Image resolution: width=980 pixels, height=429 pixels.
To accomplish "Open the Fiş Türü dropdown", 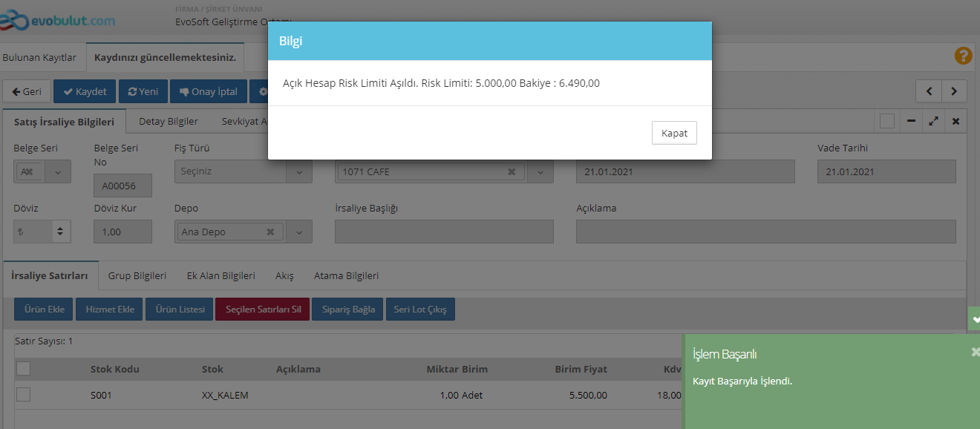I will 299,171.
